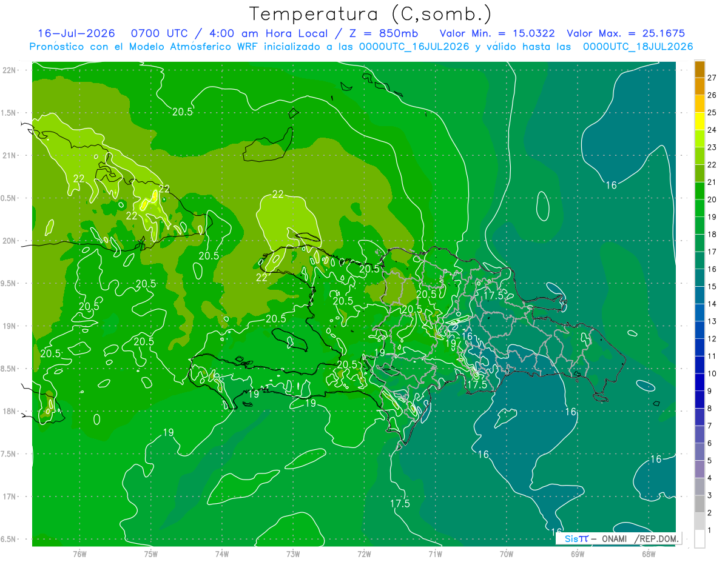Select the bright green swatch between 20 and 21
728x562 pixels.
[699, 191]
